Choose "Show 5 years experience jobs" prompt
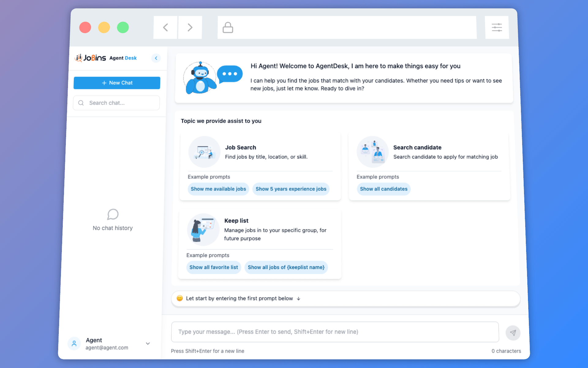Screen dimensions: 588x368 [x=291, y=189]
